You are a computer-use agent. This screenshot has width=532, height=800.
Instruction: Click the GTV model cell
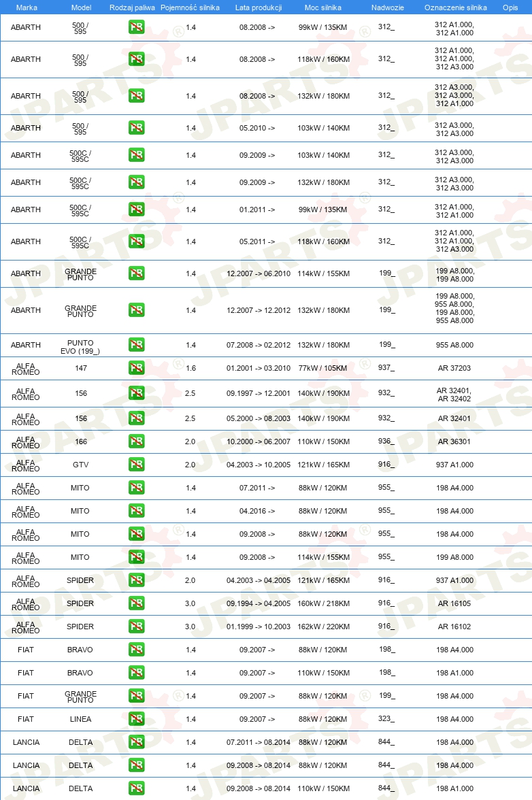pos(80,465)
